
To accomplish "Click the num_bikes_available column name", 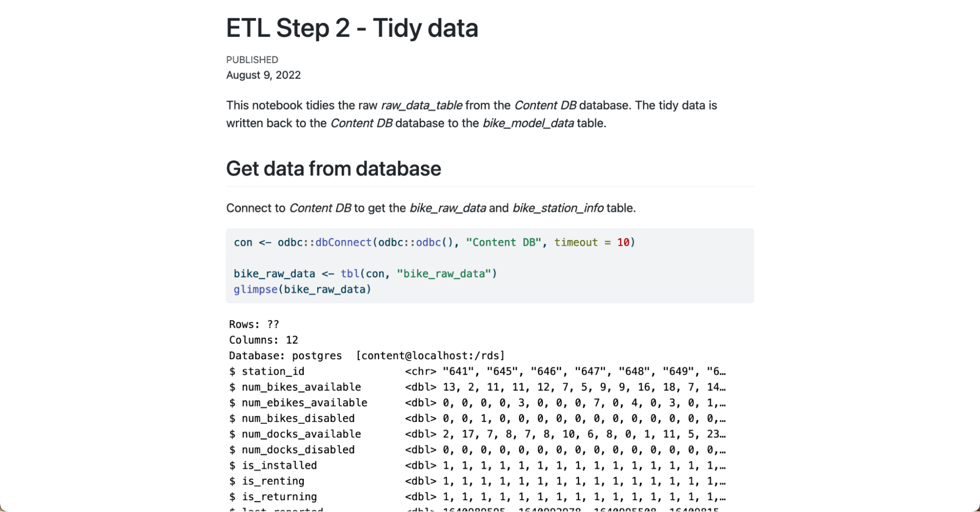I will pos(301,387).
